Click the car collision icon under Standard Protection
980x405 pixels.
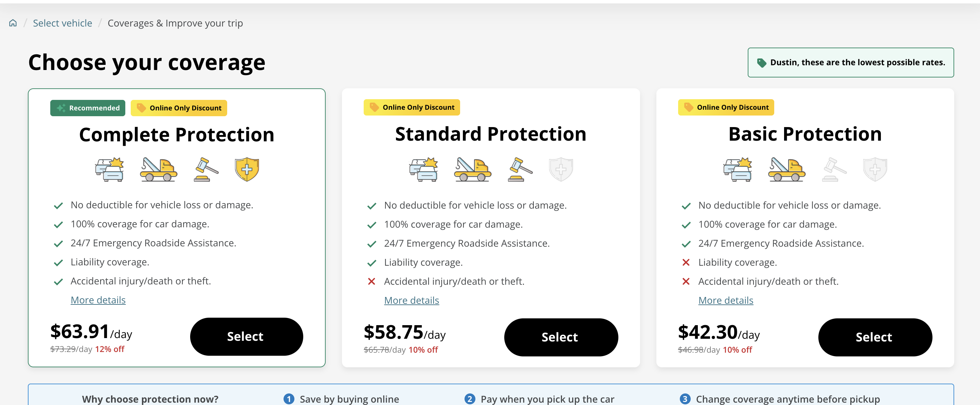[x=423, y=170]
